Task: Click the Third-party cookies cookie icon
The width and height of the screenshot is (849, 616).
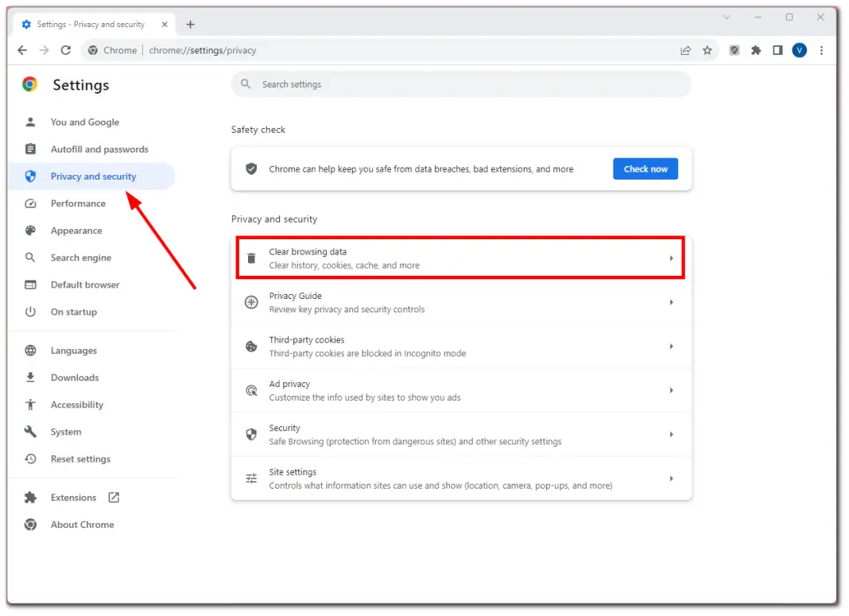Action: click(251, 347)
